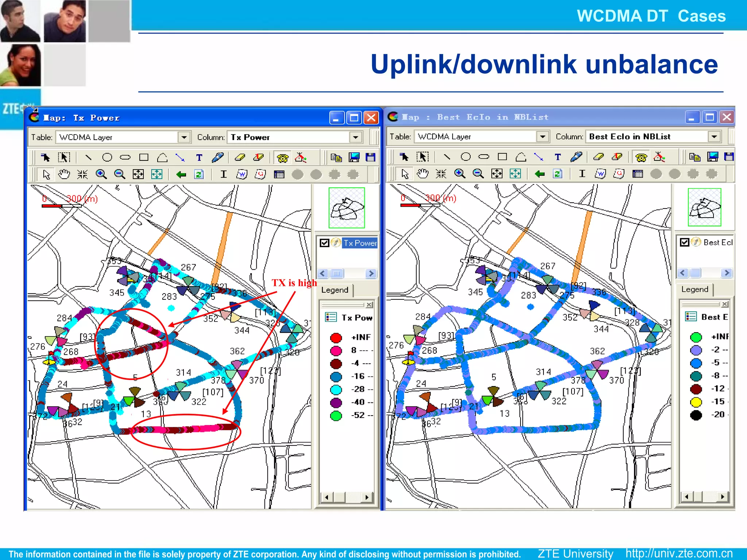
Task: Close the Tx Pow legend panel
Action: [x=369, y=305]
